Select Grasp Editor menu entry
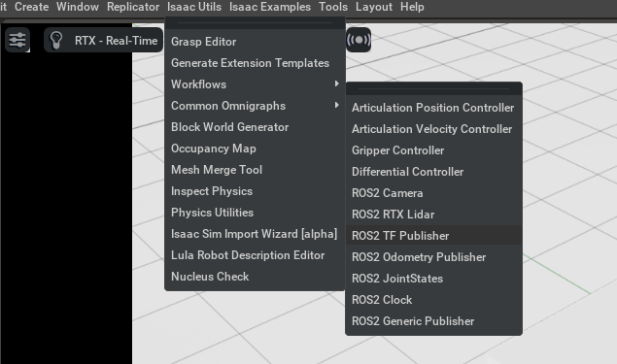 click(x=255, y=42)
